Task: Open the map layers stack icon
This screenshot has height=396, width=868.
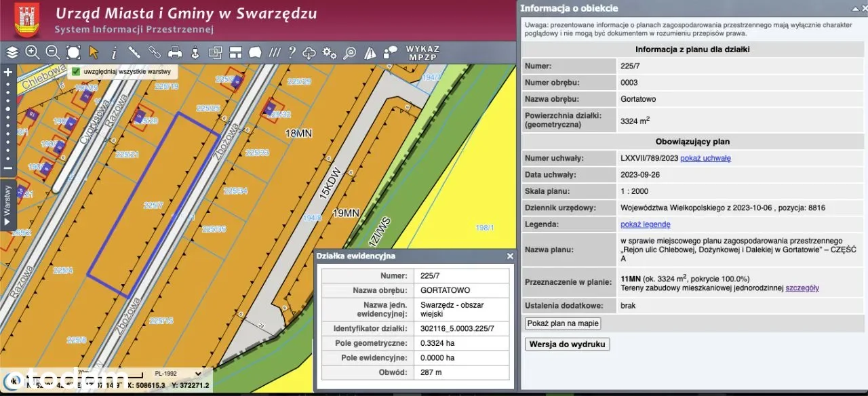Action: point(12,52)
